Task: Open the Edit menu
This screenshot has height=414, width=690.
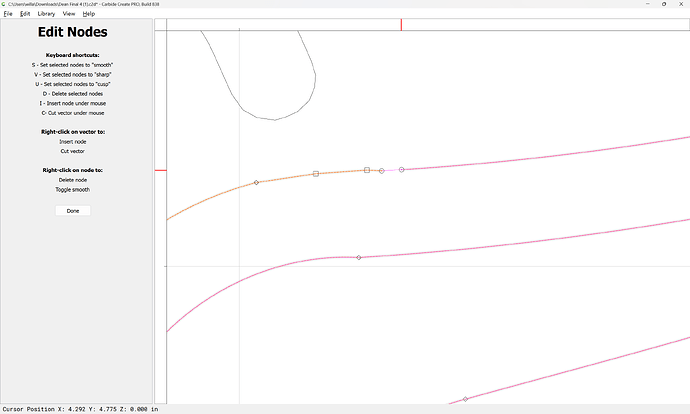Action: pos(25,14)
